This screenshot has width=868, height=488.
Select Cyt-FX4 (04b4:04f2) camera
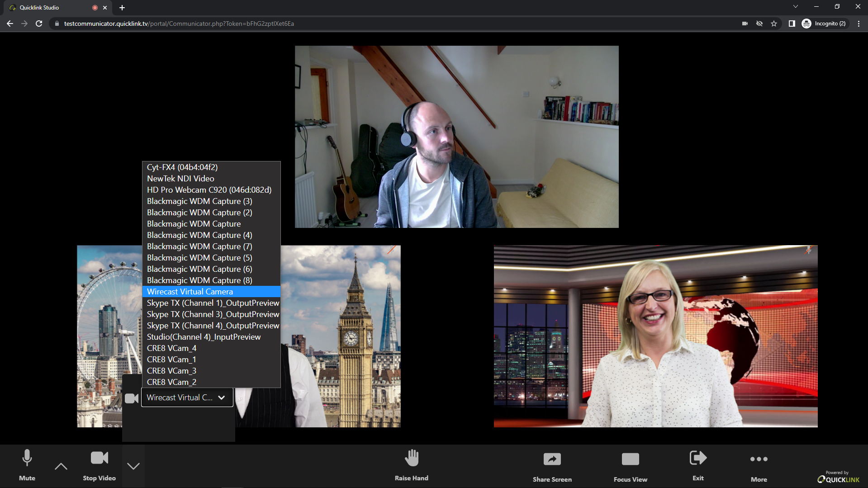[212, 167]
